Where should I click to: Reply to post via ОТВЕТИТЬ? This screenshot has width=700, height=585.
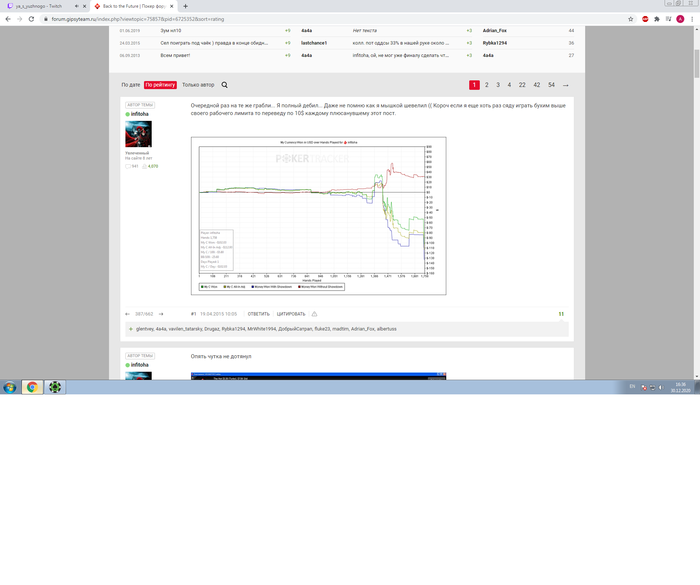(x=258, y=314)
